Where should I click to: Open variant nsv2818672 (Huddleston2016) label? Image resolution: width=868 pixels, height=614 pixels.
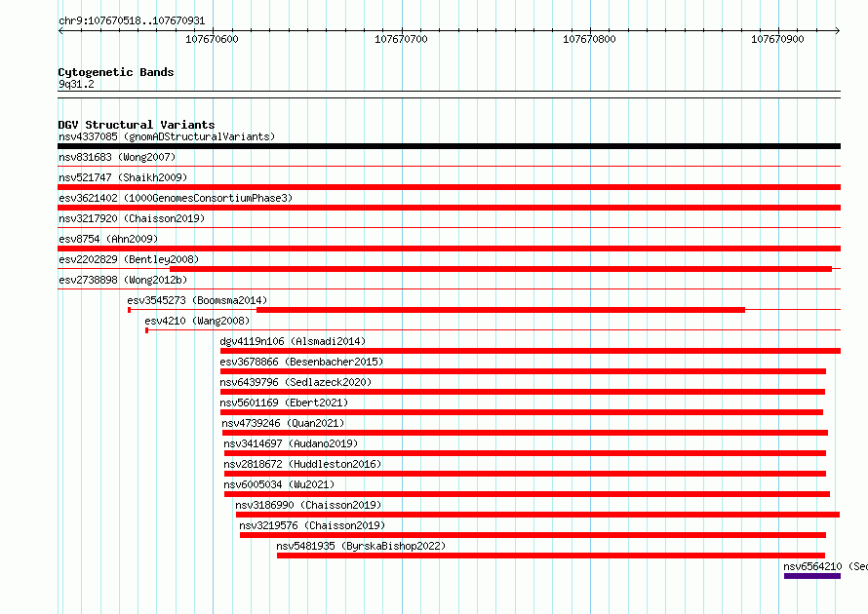coord(302,464)
